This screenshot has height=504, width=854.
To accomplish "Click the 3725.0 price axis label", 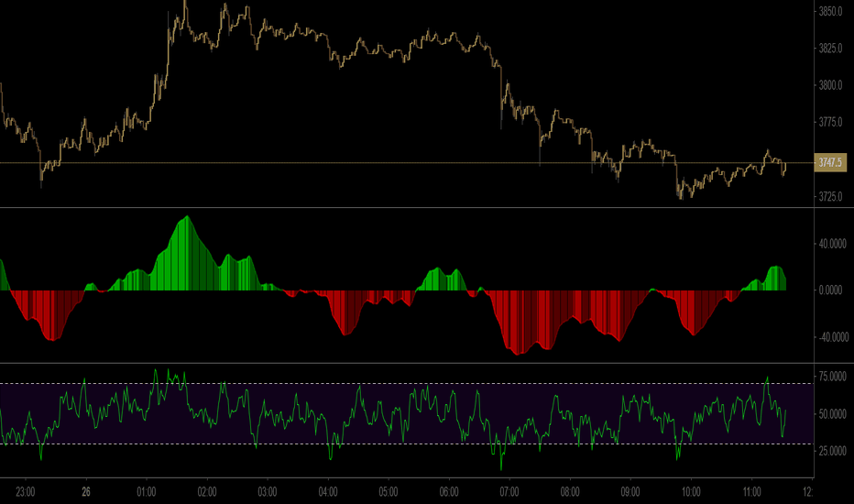I will tap(830, 196).
